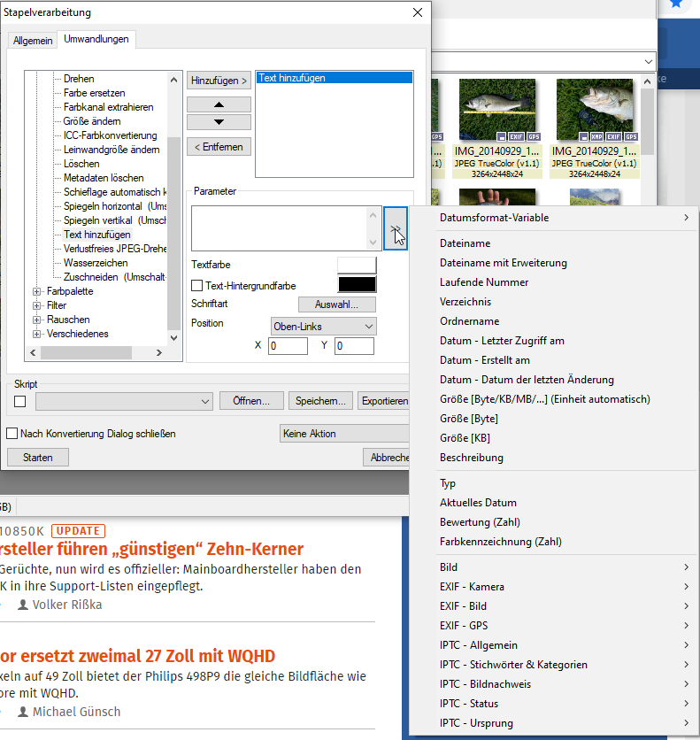Expand the Farbpalette tree node
The height and width of the screenshot is (740, 700).
pos(36,291)
